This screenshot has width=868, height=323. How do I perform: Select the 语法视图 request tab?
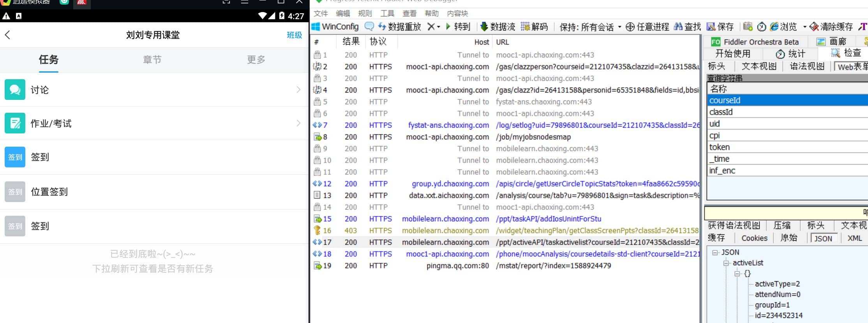click(x=807, y=66)
